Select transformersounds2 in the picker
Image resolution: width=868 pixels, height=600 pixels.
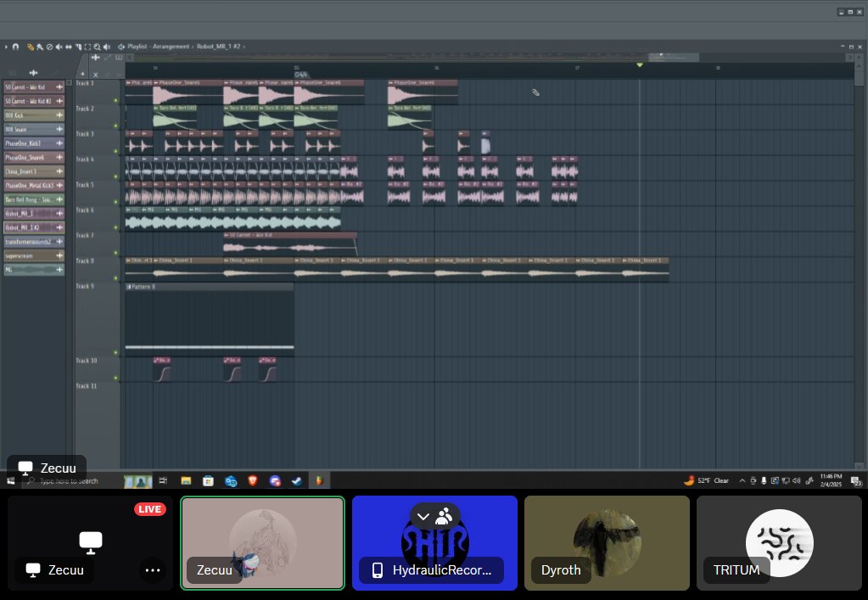(34, 241)
